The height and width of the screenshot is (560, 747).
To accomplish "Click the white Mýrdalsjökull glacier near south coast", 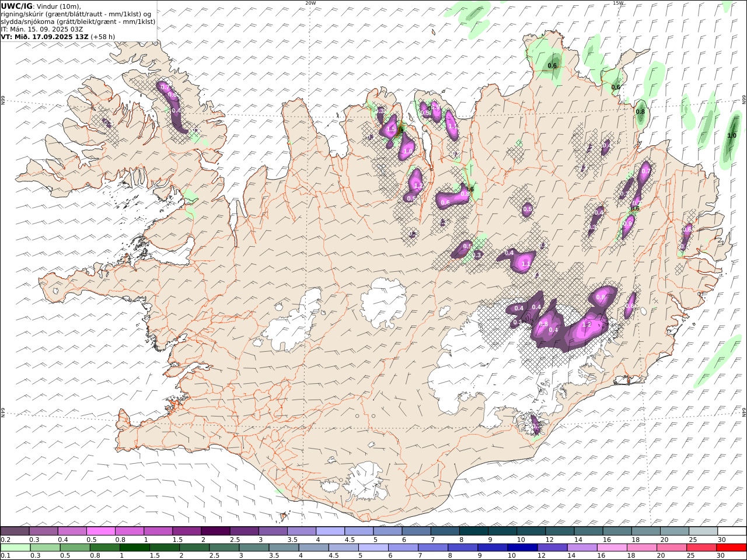I will (x=365, y=481).
